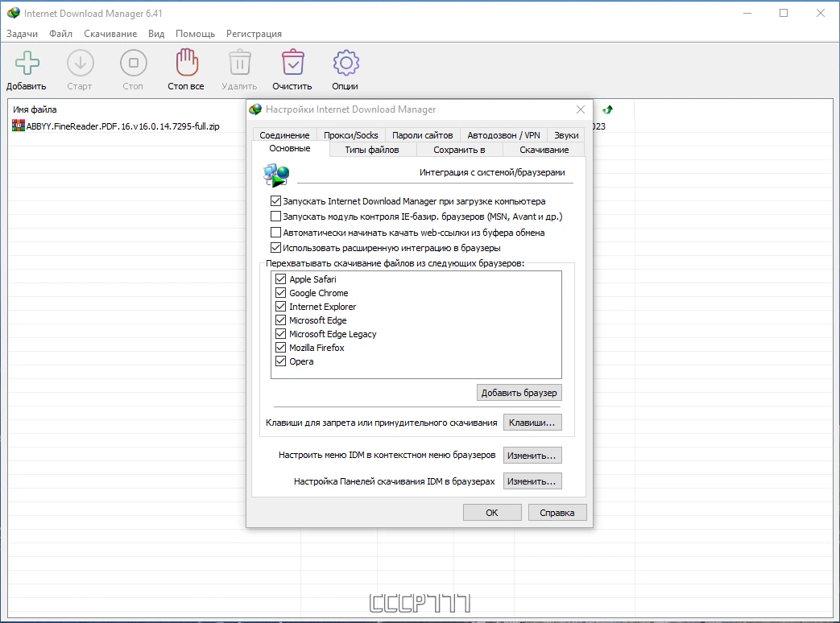Switch to the Прокси/Socks tab
Viewport: 840px width, 623px height.
351,135
